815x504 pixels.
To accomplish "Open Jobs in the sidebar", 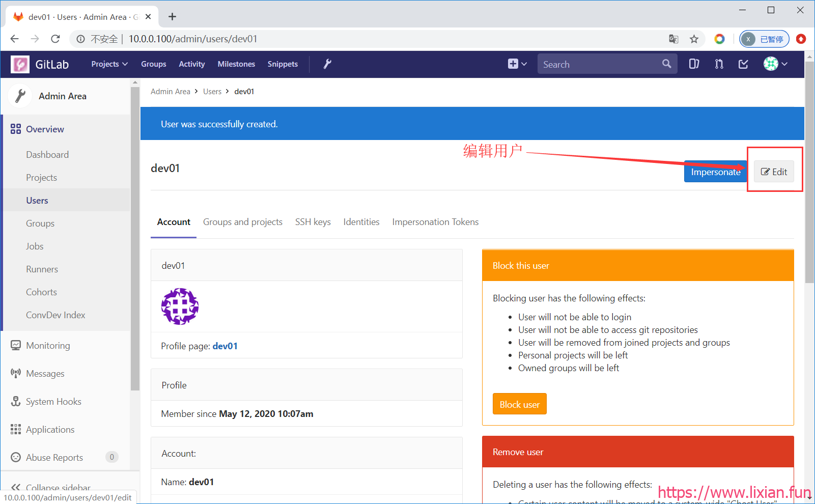I will pos(35,246).
